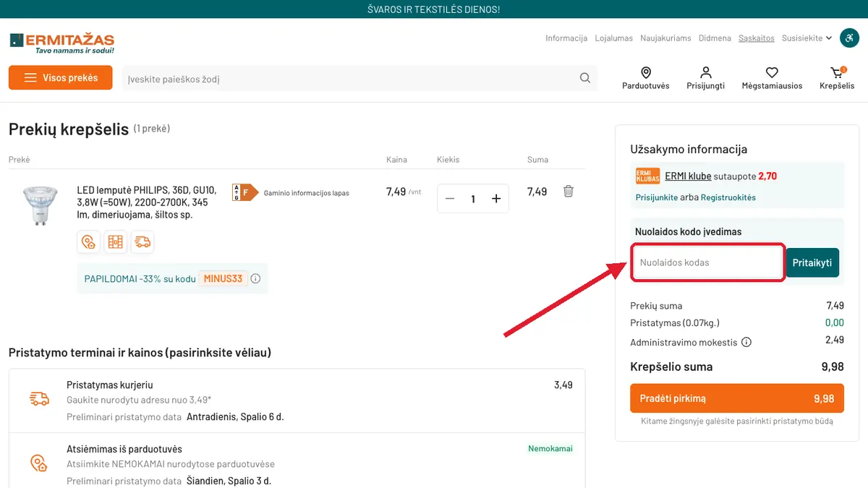The height and width of the screenshot is (488, 868).
Task: Click the quantity value field
Action: coord(473,199)
